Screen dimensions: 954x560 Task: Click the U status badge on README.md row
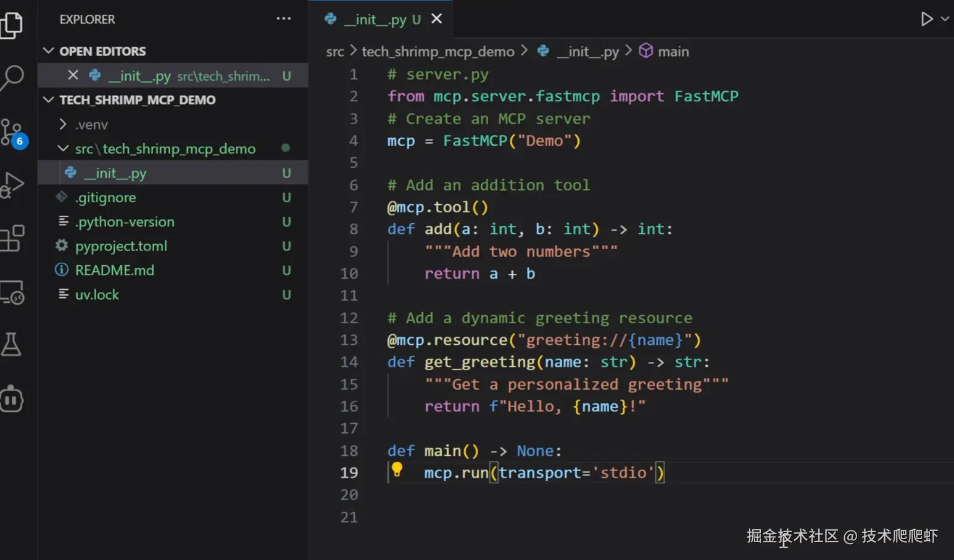[286, 271]
